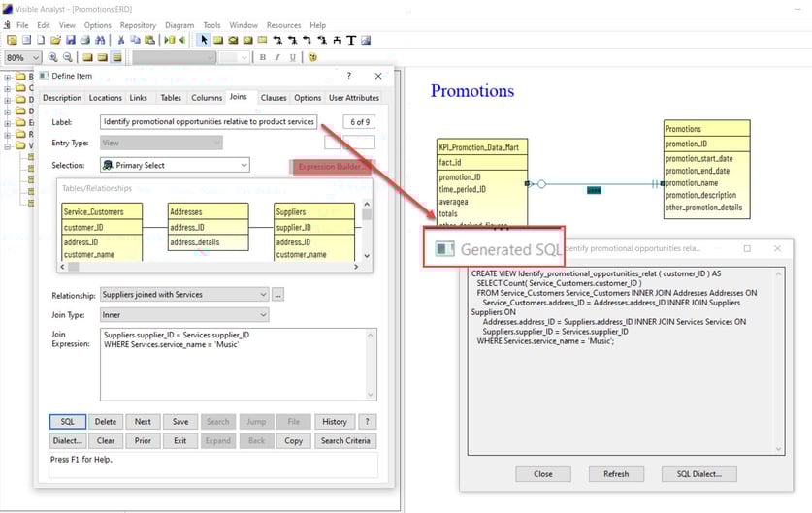Viewport: 812px width, 513px height.
Task: Click the '6 of 9' counter field
Action: [x=359, y=121]
